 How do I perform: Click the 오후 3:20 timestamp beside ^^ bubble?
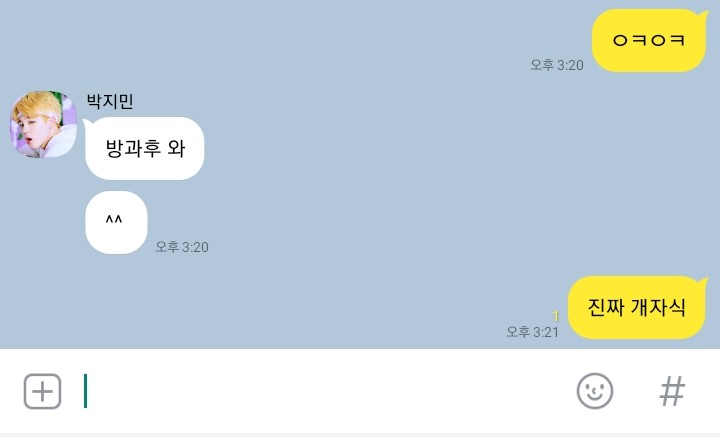click(182, 247)
